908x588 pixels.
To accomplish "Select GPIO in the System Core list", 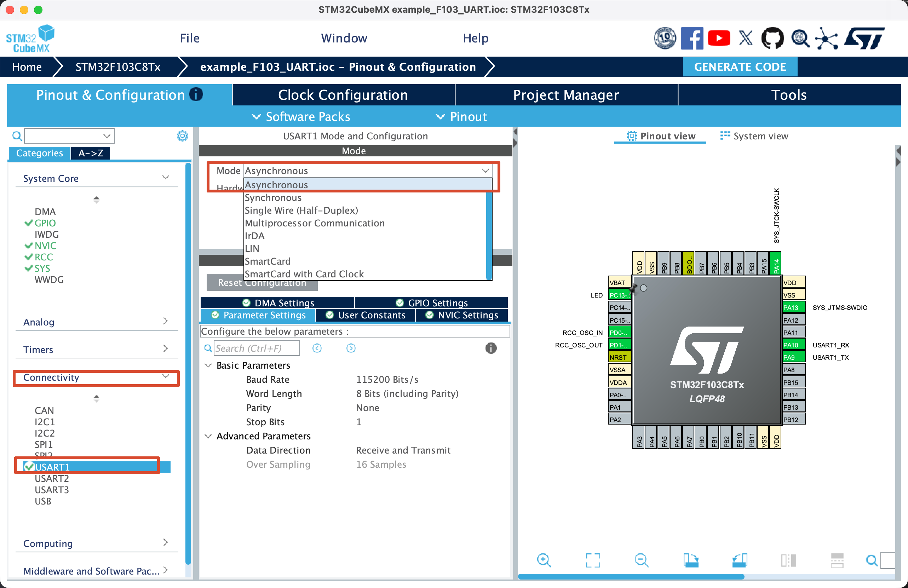I will tap(45, 223).
